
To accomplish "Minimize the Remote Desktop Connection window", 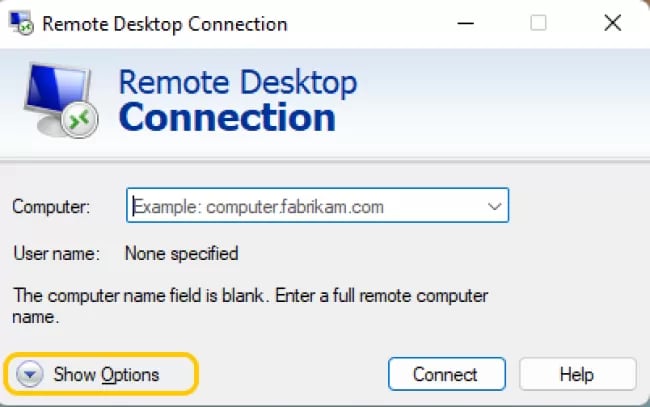I will click(465, 23).
